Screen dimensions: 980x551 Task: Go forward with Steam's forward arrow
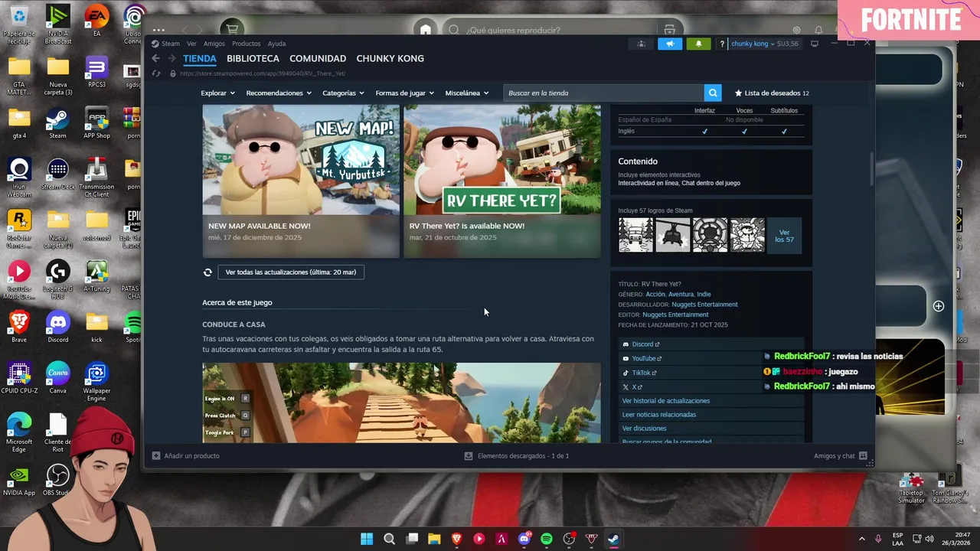tap(171, 58)
